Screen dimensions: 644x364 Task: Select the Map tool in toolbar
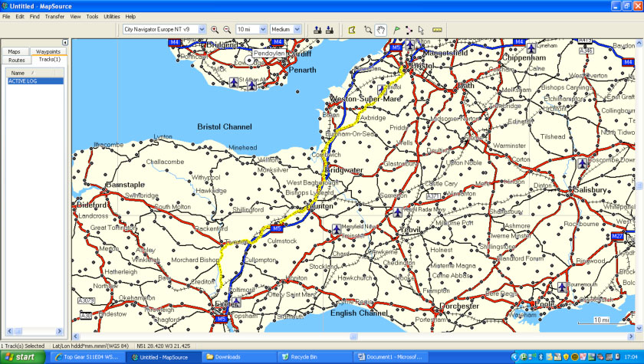tap(352, 30)
